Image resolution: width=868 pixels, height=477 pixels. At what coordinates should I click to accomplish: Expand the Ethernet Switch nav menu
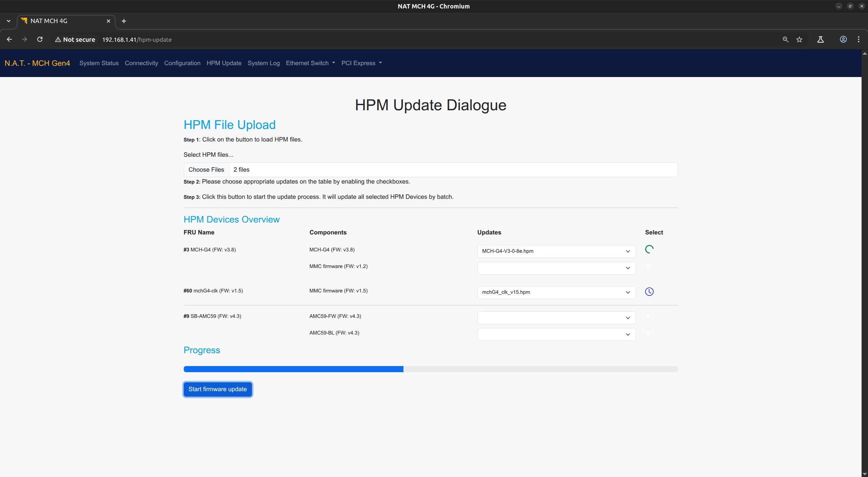(310, 63)
